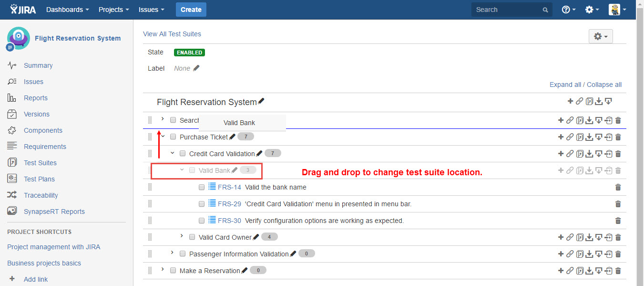Click the trash icon for Make a Reservation

point(618,271)
